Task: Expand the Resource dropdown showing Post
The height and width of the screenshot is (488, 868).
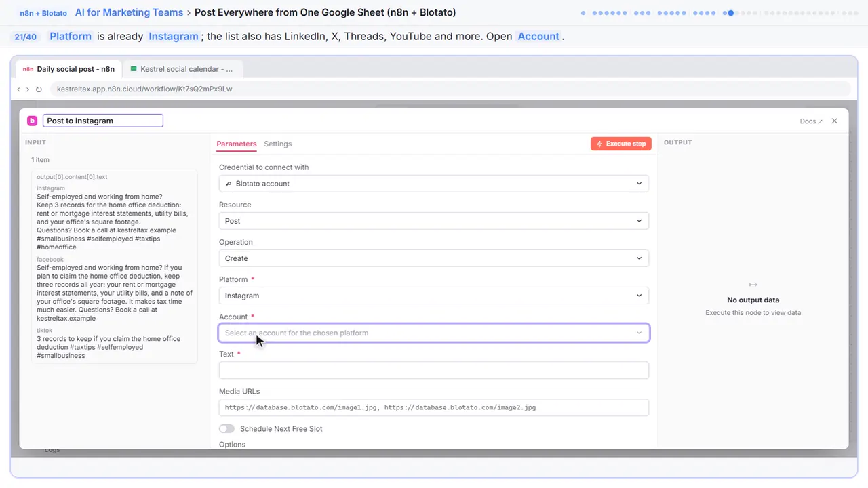Action: click(x=434, y=221)
